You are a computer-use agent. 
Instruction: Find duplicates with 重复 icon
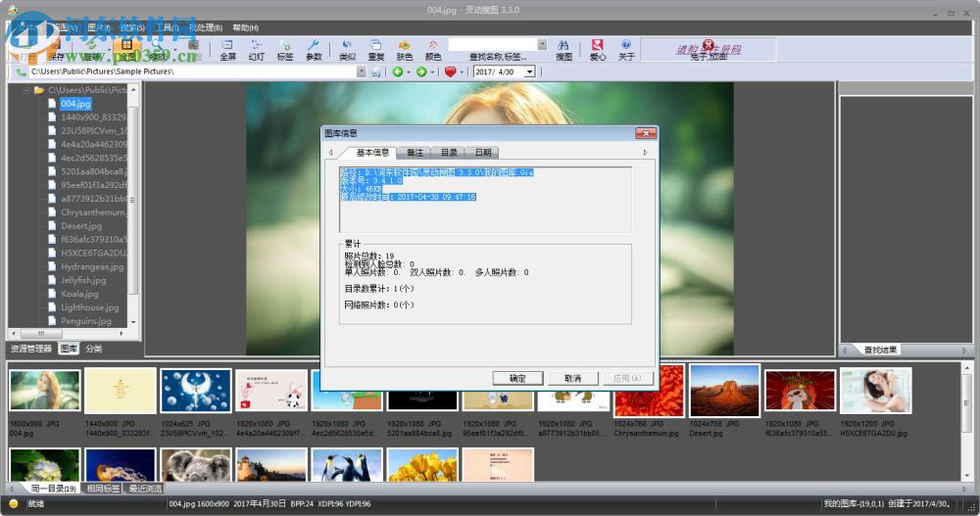click(375, 49)
